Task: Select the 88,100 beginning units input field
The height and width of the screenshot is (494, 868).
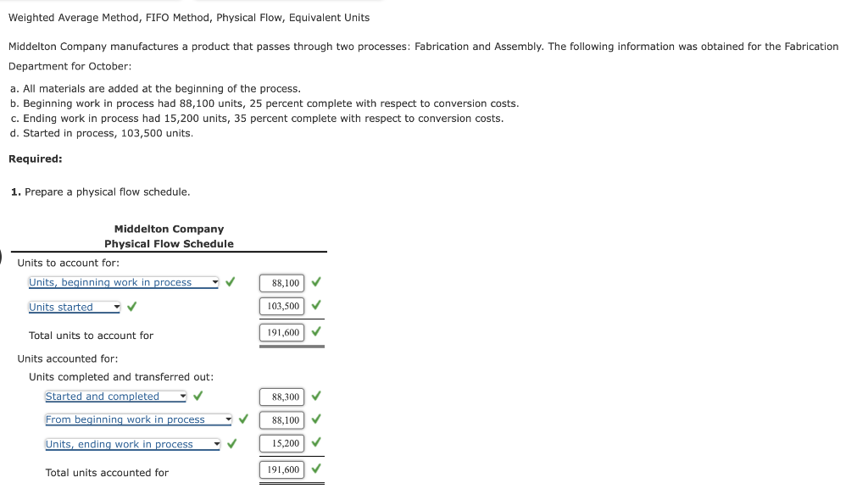Action: coord(281,282)
